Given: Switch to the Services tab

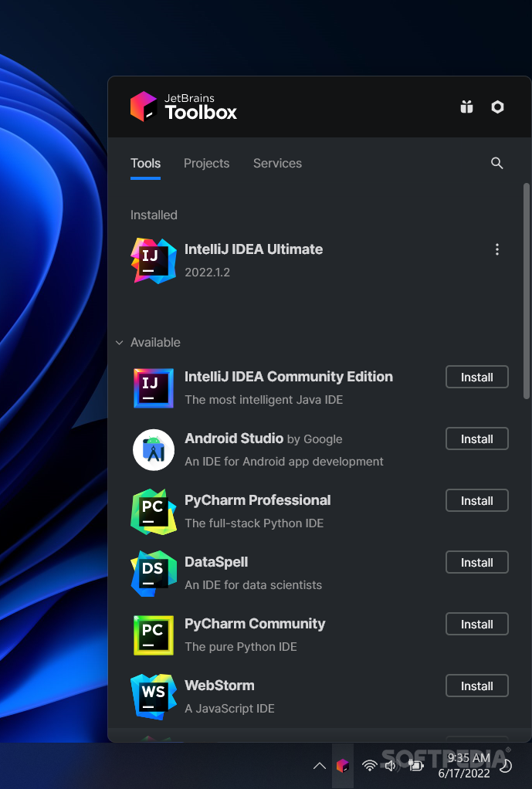Looking at the screenshot, I should (277, 163).
